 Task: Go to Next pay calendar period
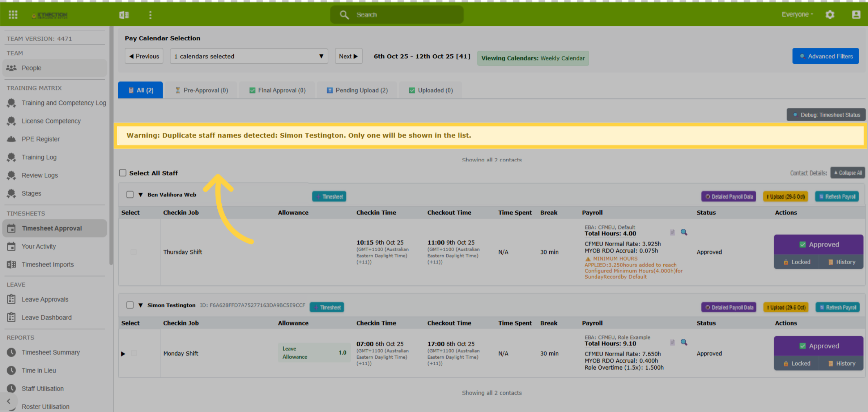coord(348,56)
